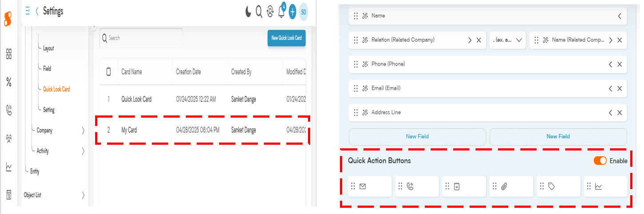
Task: Click the Search input field
Action: 141,38
